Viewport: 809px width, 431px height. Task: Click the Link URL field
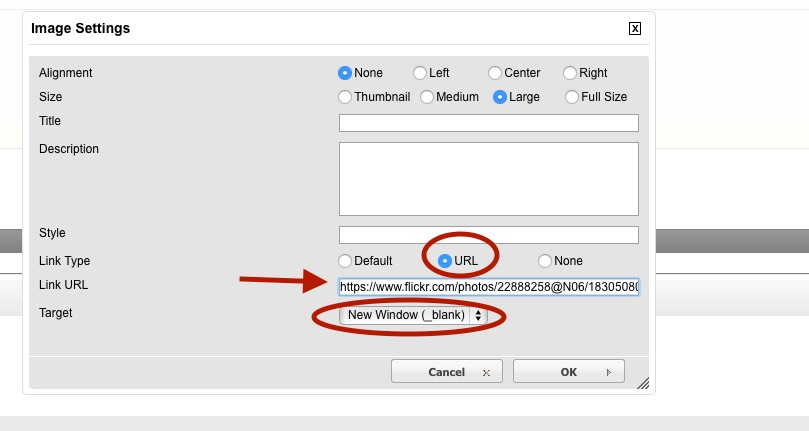pyautogui.click(x=488, y=287)
